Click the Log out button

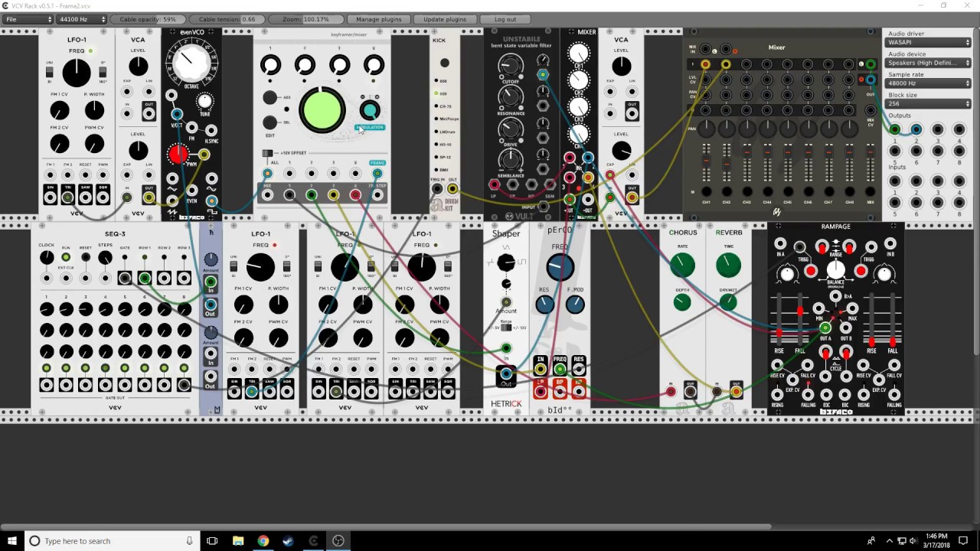coord(505,19)
